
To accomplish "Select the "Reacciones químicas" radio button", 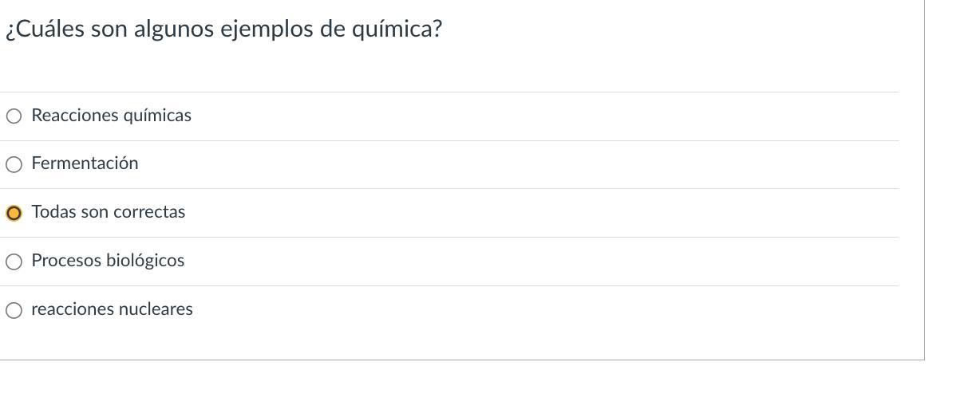I will [14, 116].
